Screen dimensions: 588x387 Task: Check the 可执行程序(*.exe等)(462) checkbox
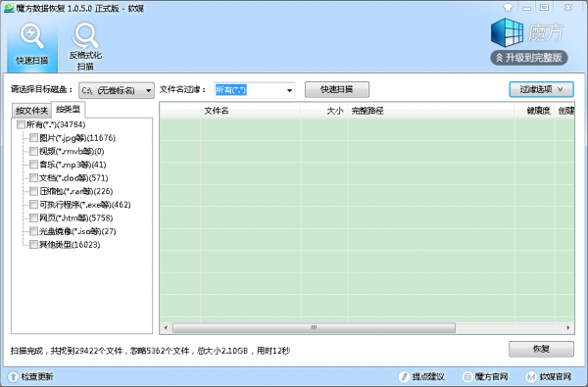pos(33,205)
